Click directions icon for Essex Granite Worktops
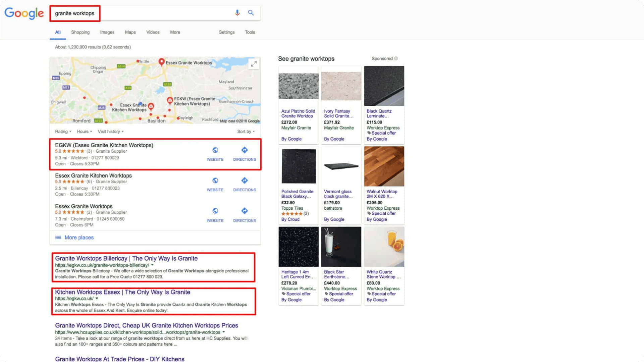644x362 pixels. 245,211
